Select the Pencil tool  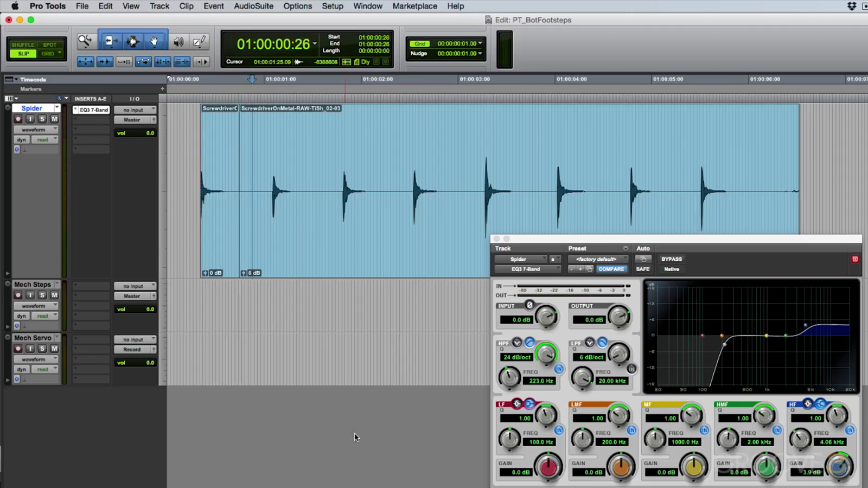click(200, 41)
